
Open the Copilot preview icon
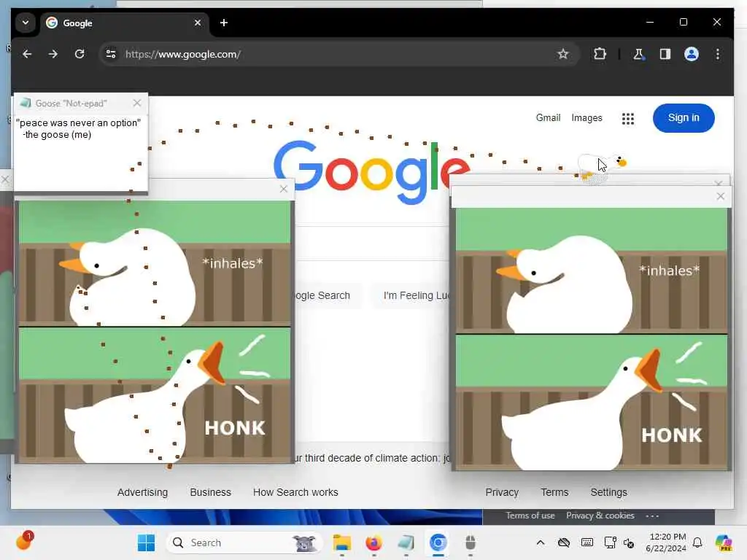click(724, 542)
